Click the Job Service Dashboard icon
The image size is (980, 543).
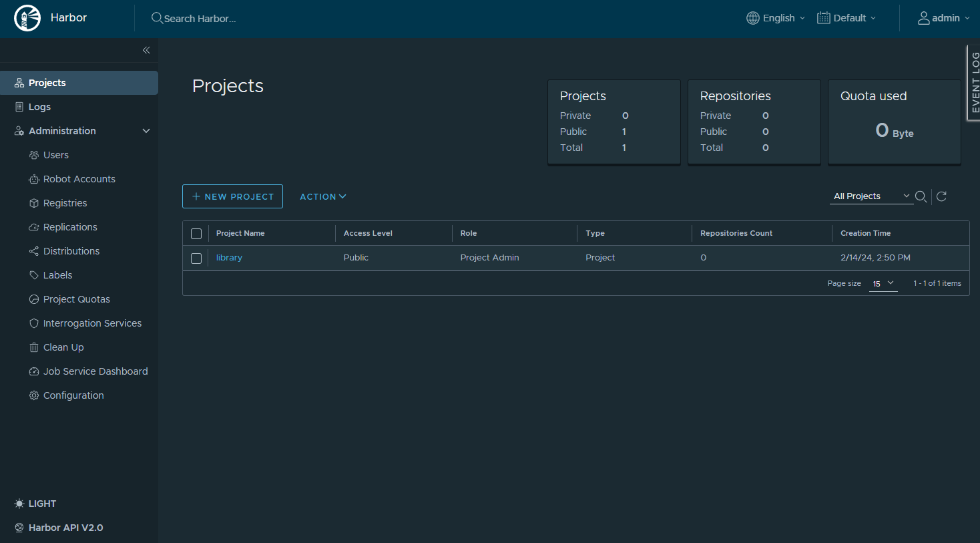click(34, 371)
